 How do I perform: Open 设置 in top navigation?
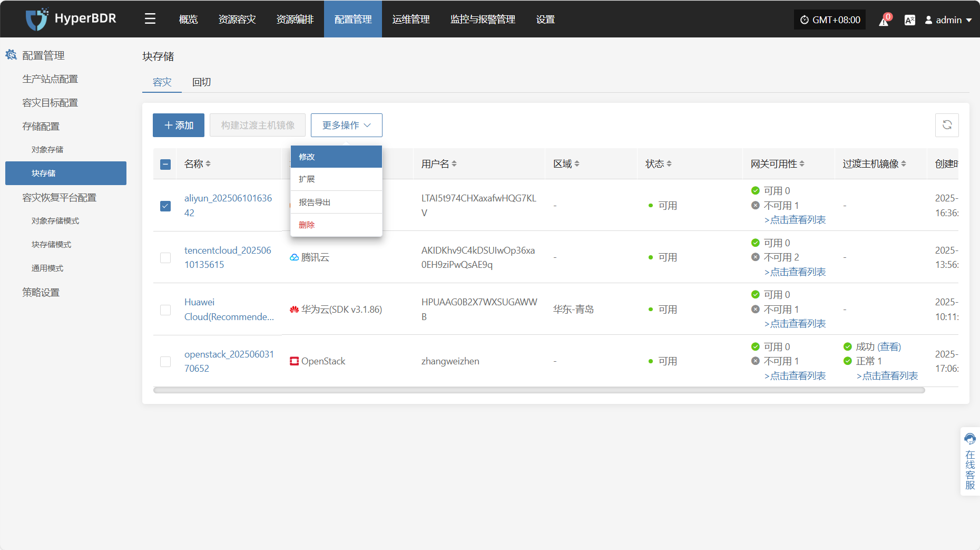[x=545, y=20]
